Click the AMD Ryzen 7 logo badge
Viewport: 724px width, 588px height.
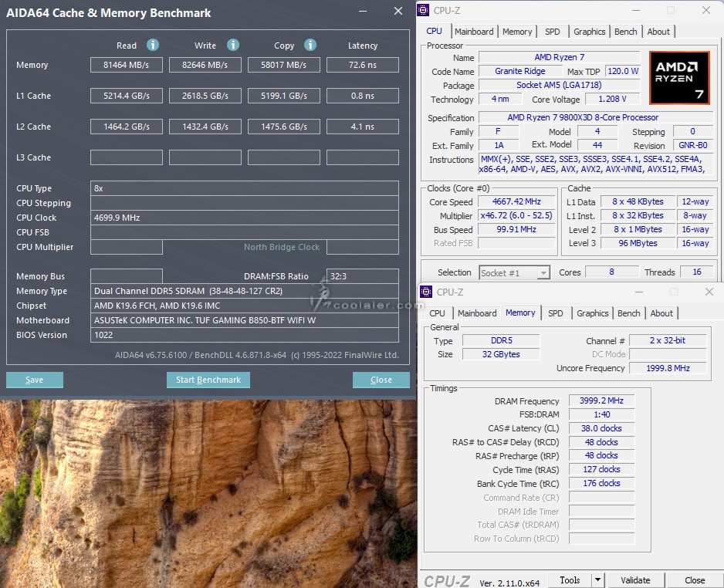pyautogui.click(x=679, y=77)
